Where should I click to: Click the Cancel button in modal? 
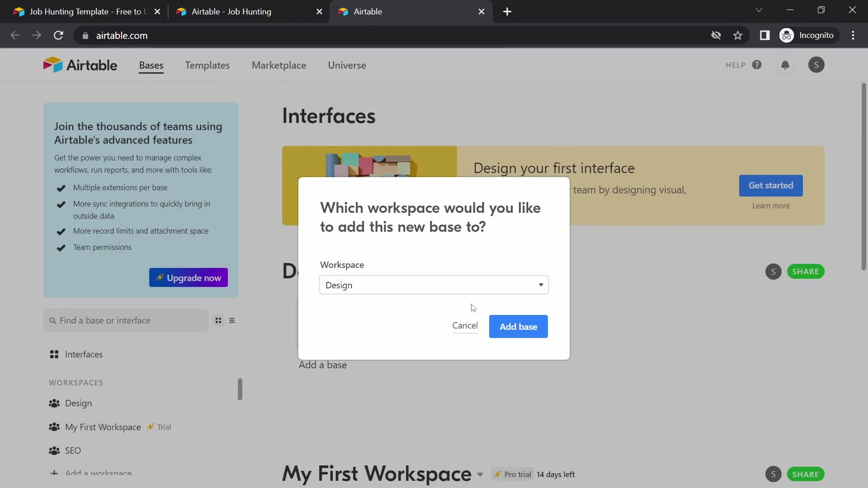[x=465, y=325]
